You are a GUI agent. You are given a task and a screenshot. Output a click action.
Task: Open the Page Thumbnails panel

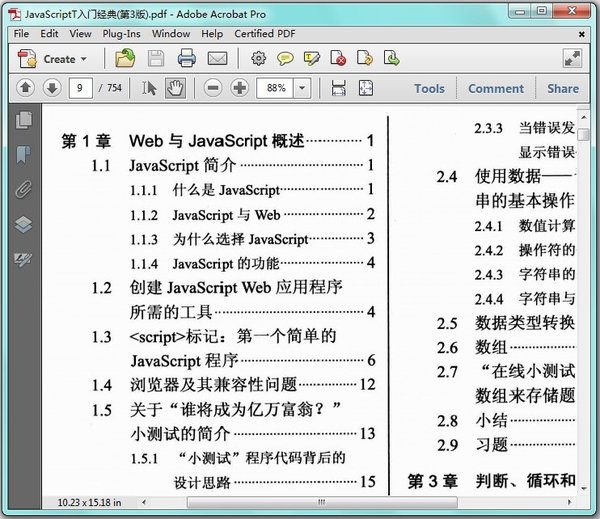[x=23, y=121]
